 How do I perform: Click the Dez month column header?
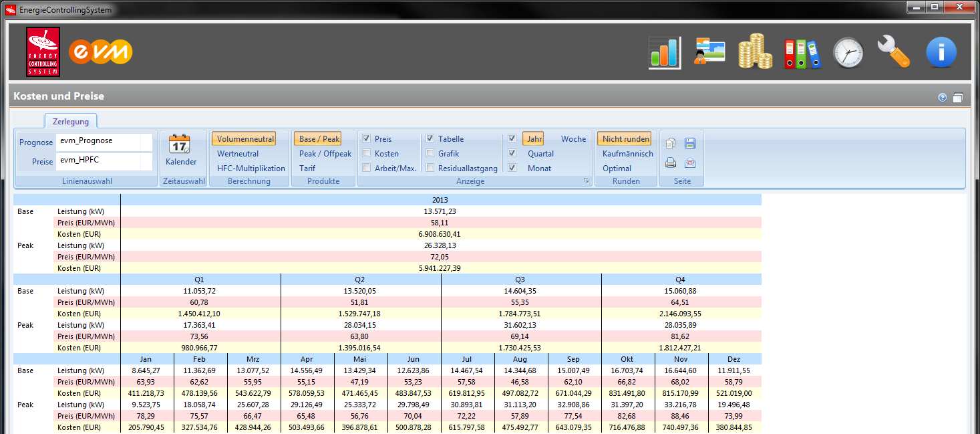tap(735, 359)
